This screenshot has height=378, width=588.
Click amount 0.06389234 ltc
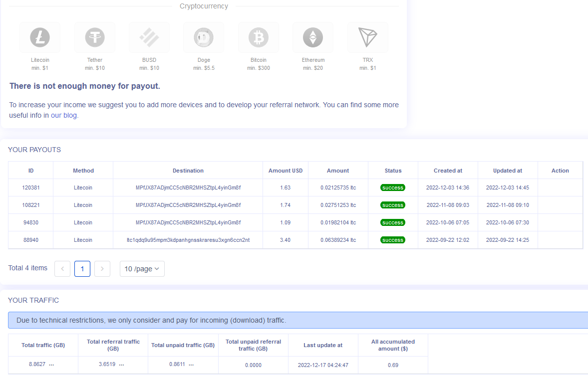pos(338,240)
